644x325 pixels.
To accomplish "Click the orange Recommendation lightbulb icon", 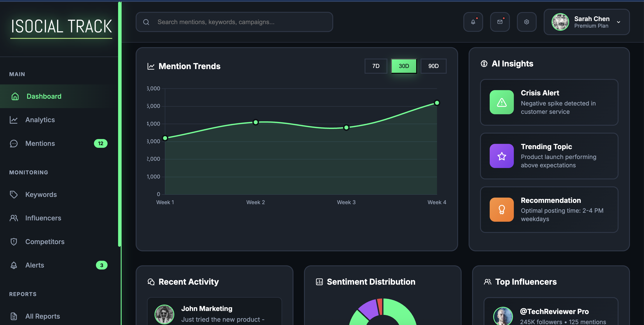I will tap(502, 210).
